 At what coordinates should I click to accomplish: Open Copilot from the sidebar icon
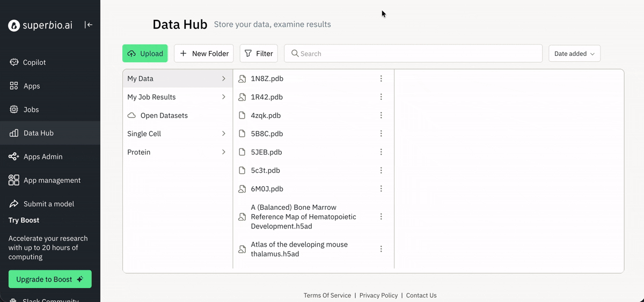pos(14,62)
